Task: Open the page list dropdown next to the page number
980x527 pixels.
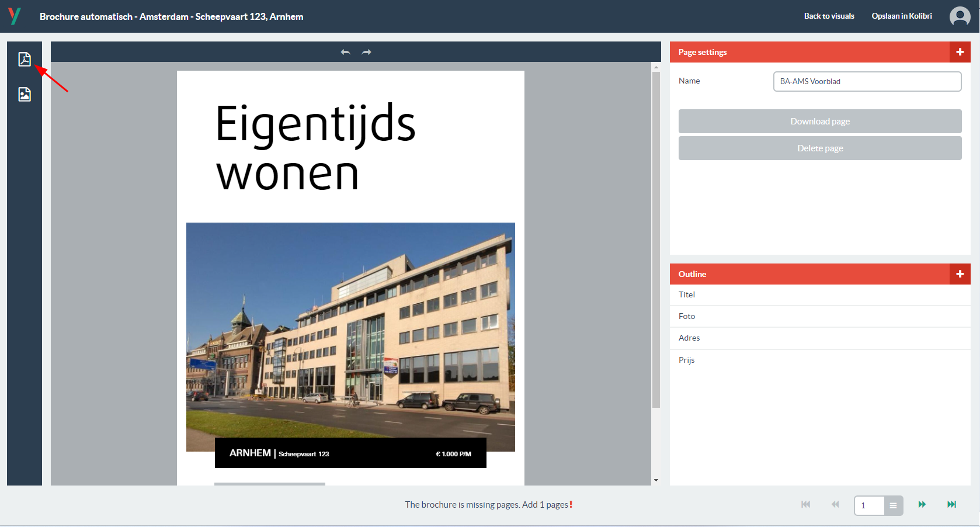Action: pos(894,505)
